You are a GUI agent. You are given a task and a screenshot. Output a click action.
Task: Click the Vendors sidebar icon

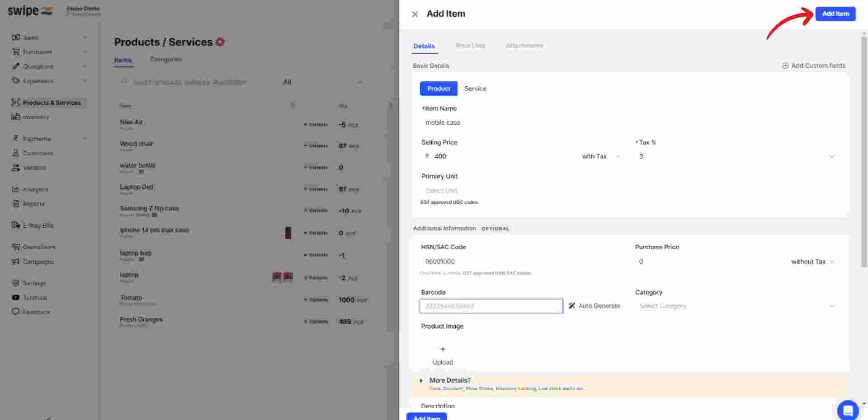(16, 168)
